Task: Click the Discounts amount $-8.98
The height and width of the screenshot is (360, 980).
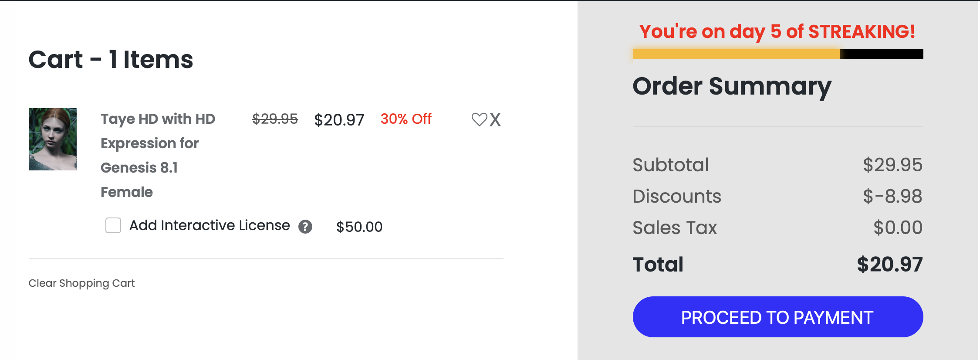Action: pyautogui.click(x=892, y=196)
